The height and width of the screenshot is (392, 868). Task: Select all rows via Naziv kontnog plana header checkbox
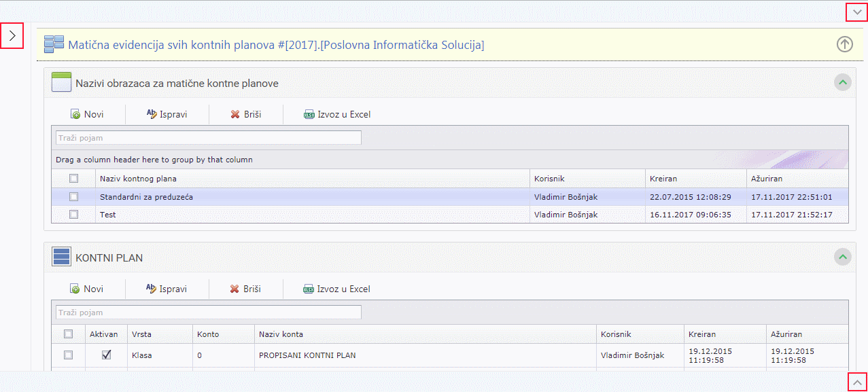(73, 179)
